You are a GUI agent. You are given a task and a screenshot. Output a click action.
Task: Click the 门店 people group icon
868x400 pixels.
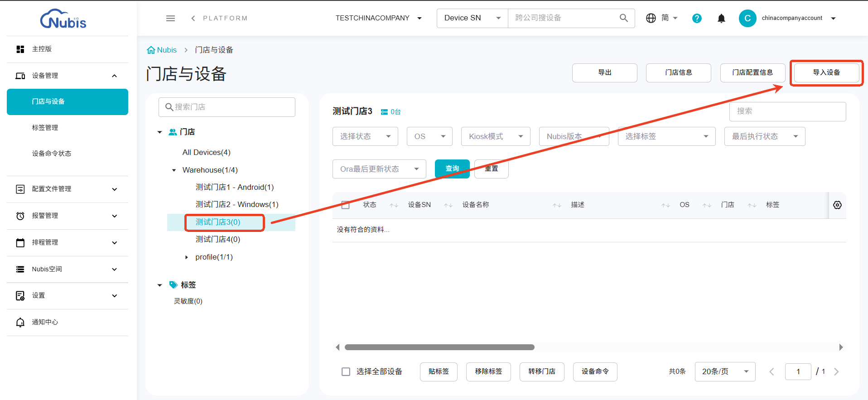click(x=173, y=132)
